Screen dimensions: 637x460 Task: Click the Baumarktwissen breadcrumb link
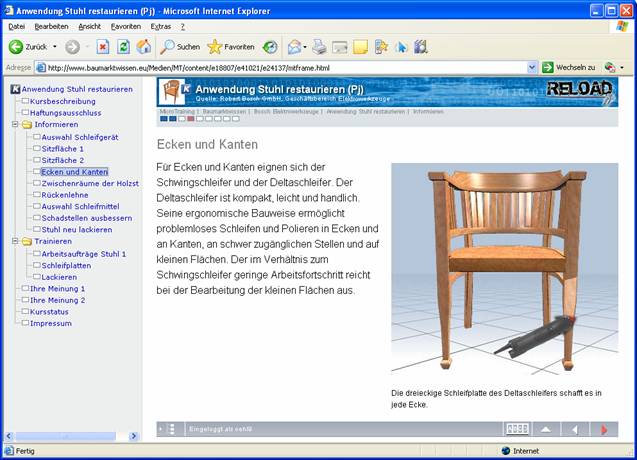click(224, 111)
